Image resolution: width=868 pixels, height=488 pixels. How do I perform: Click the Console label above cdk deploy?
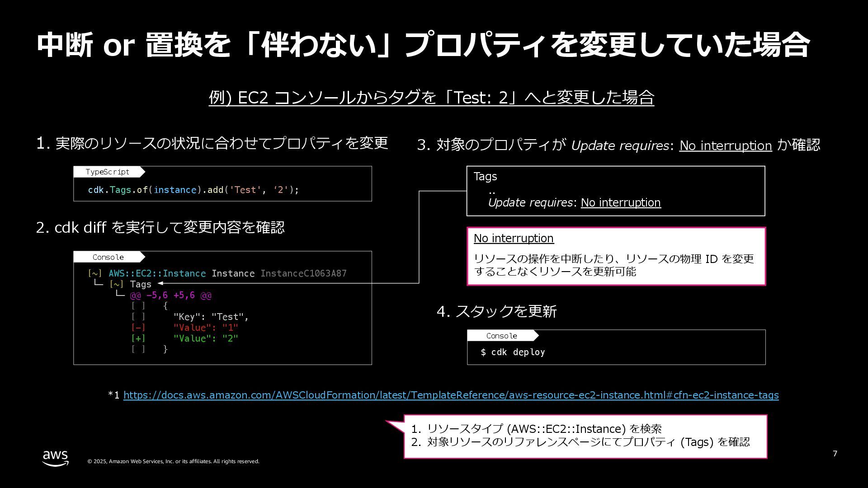coord(502,336)
